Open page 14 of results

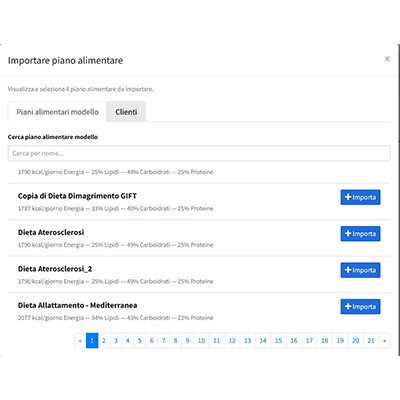pyautogui.click(x=263, y=341)
